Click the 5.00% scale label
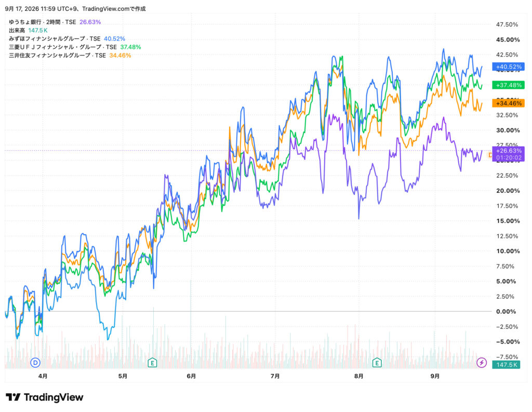 coord(506,282)
